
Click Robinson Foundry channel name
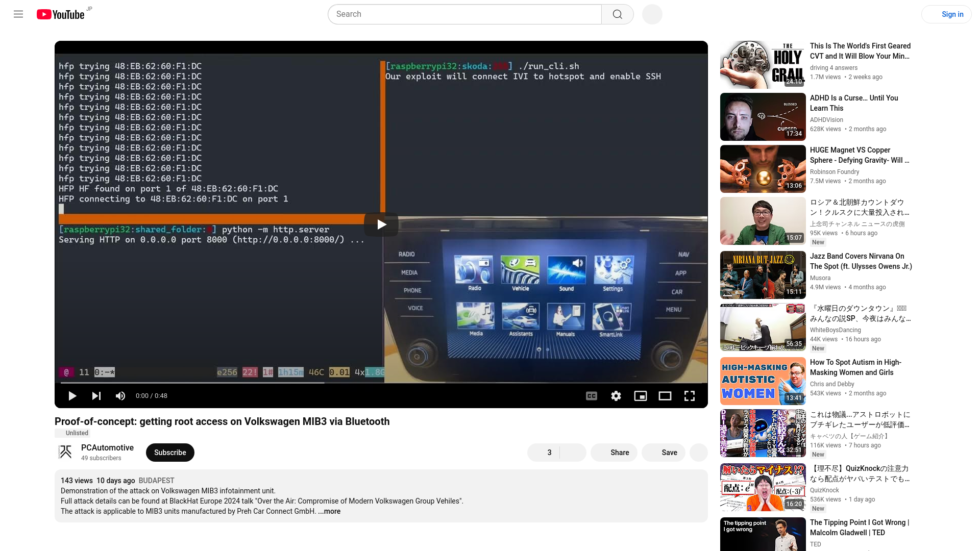pyautogui.click(x=835, y=172)
